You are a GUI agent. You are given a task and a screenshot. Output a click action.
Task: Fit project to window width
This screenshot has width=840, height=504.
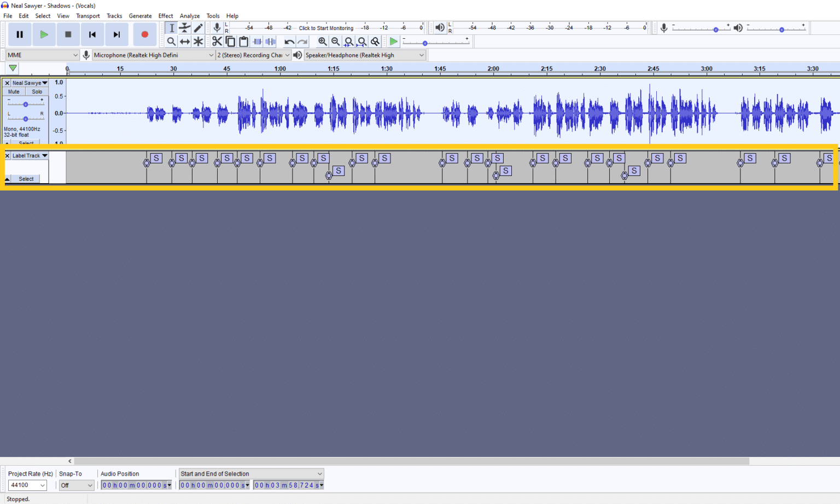click(x=362, y=41)
